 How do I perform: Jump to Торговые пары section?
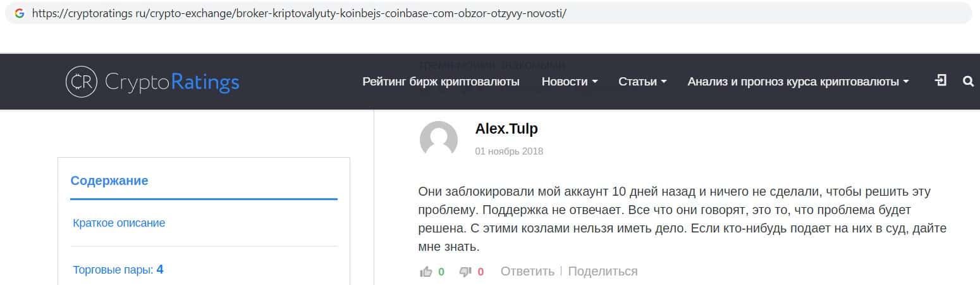[118, 270]
